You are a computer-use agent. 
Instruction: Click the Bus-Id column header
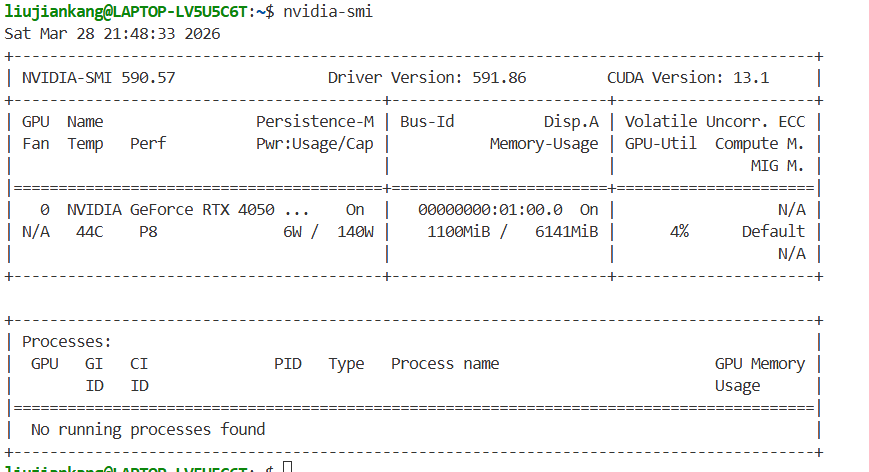point(427,121)
